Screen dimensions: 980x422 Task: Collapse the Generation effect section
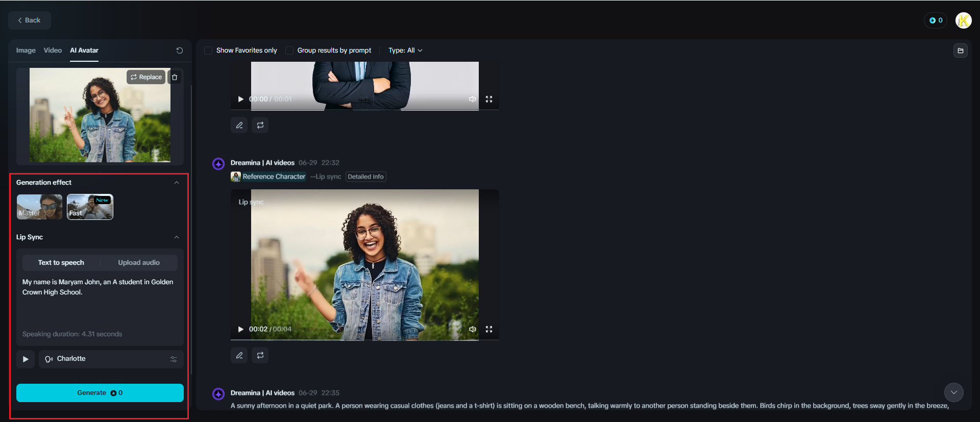177,183
